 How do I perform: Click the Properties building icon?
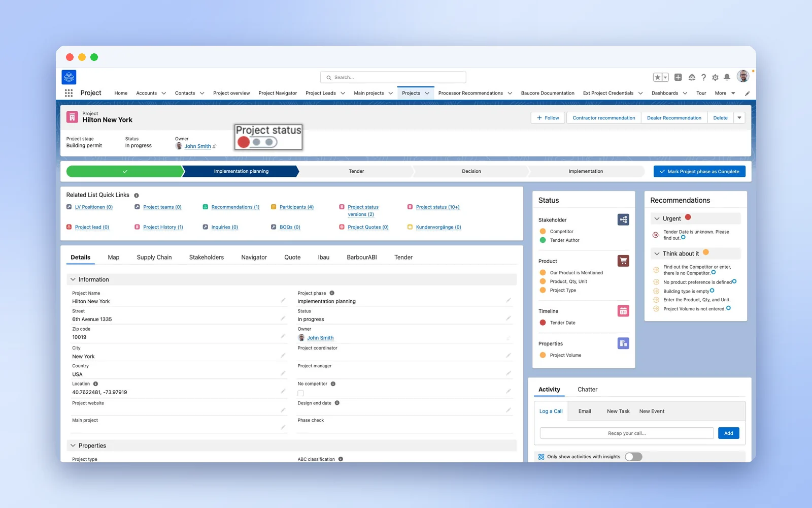623,343
